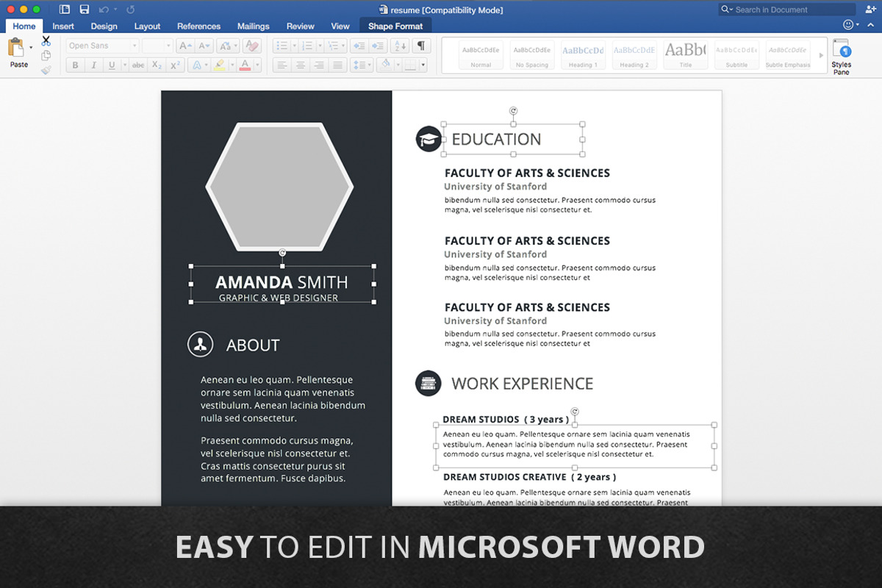The image size is (882, 588).
Task: Open the line spacing dropdown
Action: point(361,65)
